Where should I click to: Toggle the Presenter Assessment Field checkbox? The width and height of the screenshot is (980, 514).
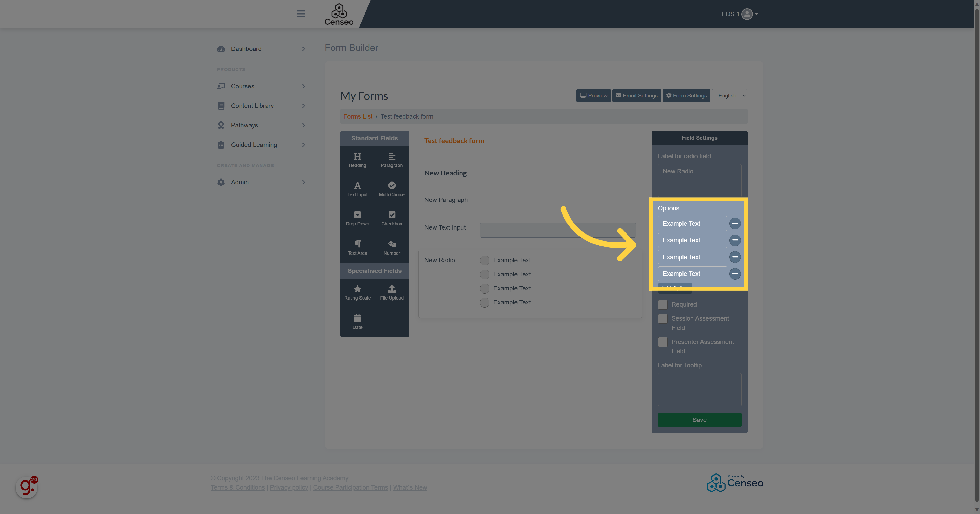(x=662, y=342)
